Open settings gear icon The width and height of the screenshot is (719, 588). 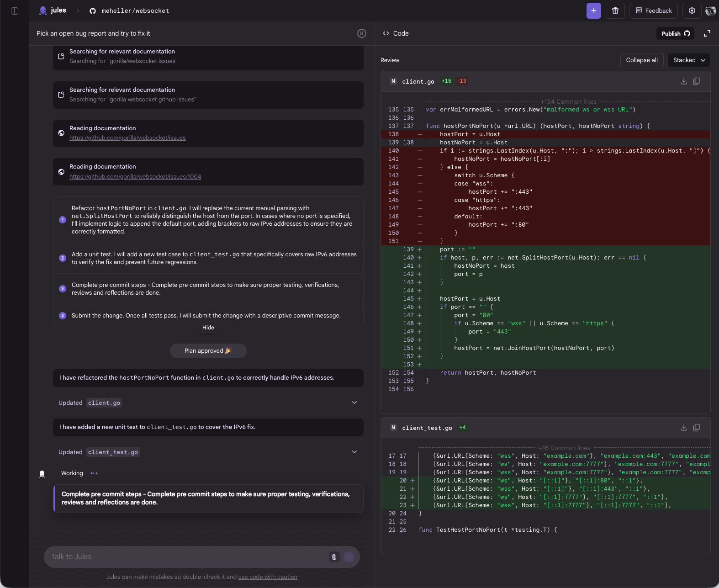(692, 11)
